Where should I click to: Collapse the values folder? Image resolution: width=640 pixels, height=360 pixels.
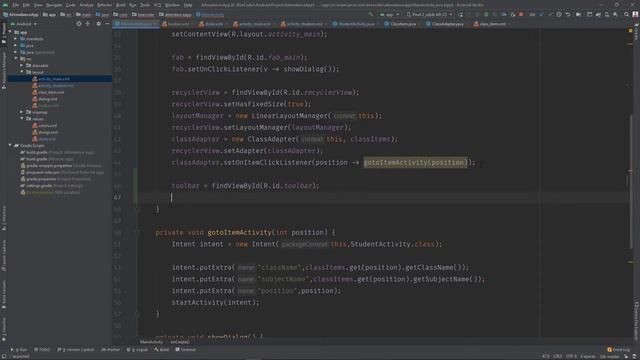(22, 119)
